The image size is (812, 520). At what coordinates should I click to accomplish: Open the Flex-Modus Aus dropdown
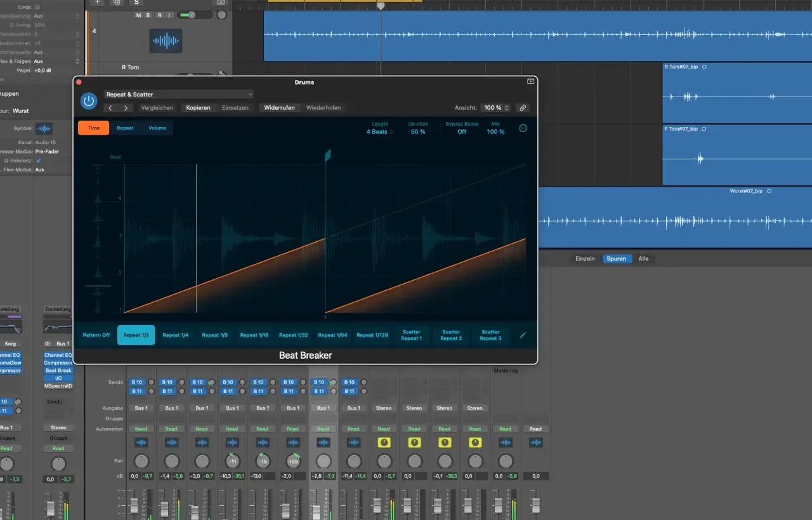[39, 170]
